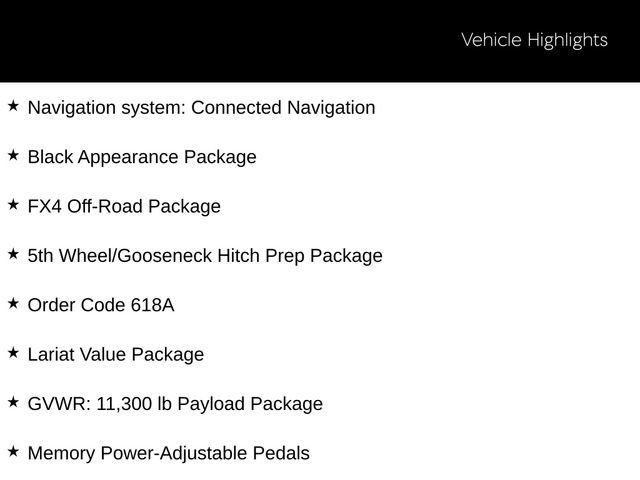Click the word Highlights in header
This screenshot has height=480, width=640.
pyautogui.click(x=567, y=41)
